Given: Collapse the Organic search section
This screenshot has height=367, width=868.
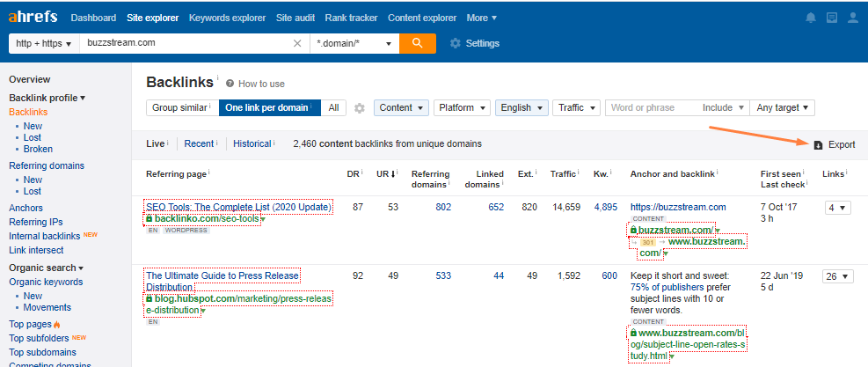Looking at the screenshot, I should (x=46, y=268).
